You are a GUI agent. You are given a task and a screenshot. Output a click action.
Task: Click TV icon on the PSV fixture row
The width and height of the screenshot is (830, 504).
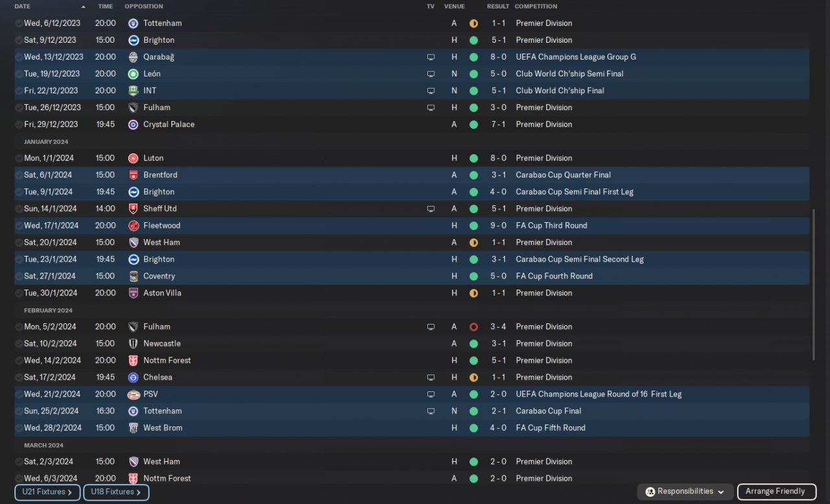[x=431, y=394]
